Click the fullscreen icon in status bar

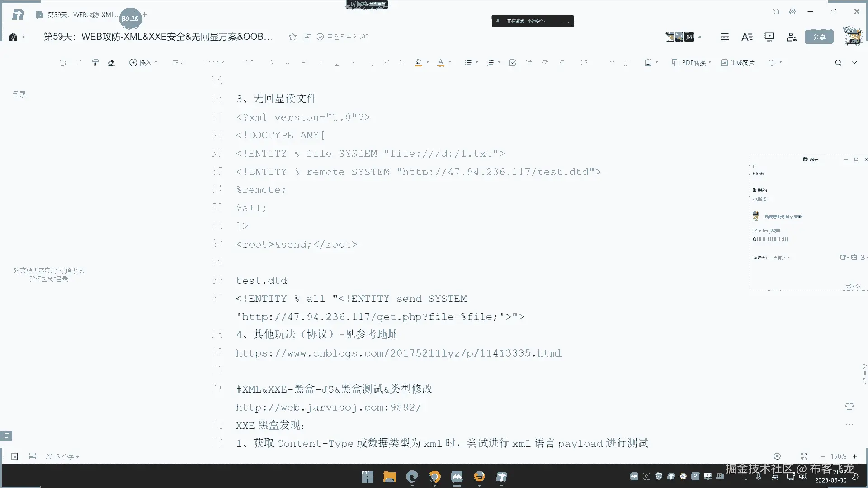pos(804,456)
